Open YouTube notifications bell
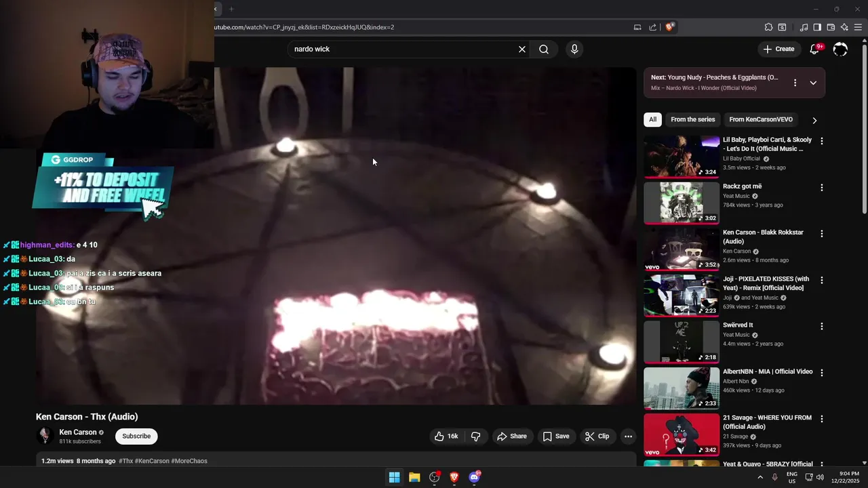The height and width of the screenshot is (488, 868). click(815, 49)
